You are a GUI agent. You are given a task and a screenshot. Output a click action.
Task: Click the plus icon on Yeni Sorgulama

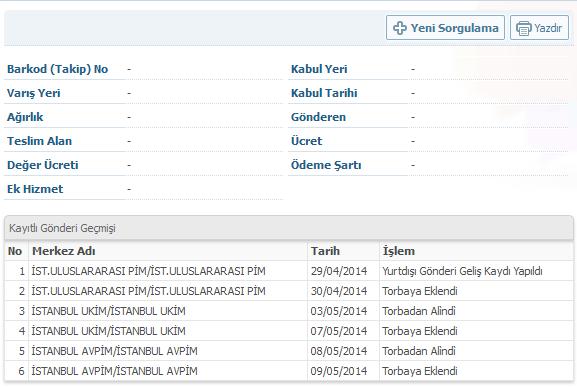coord(400,28)
